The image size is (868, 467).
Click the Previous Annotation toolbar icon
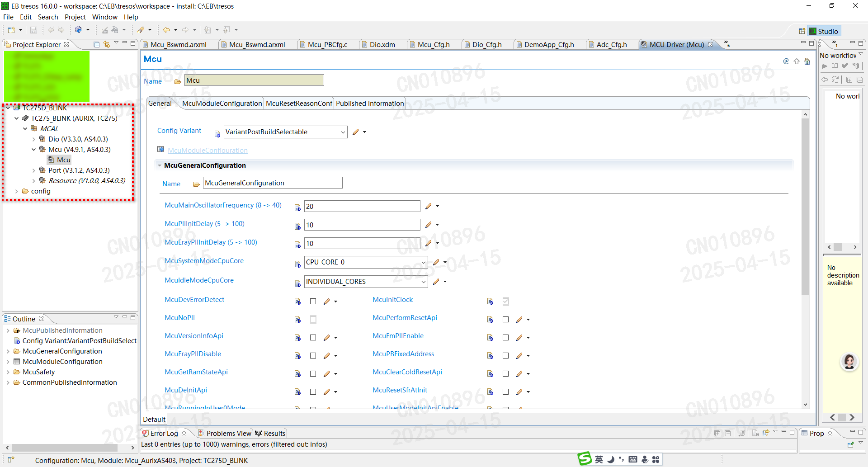[x=227, y=30]
